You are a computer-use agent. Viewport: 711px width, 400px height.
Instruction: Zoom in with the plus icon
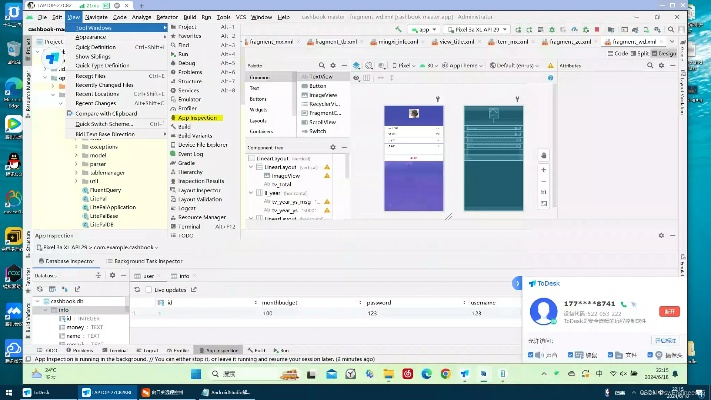coord(543,167)
